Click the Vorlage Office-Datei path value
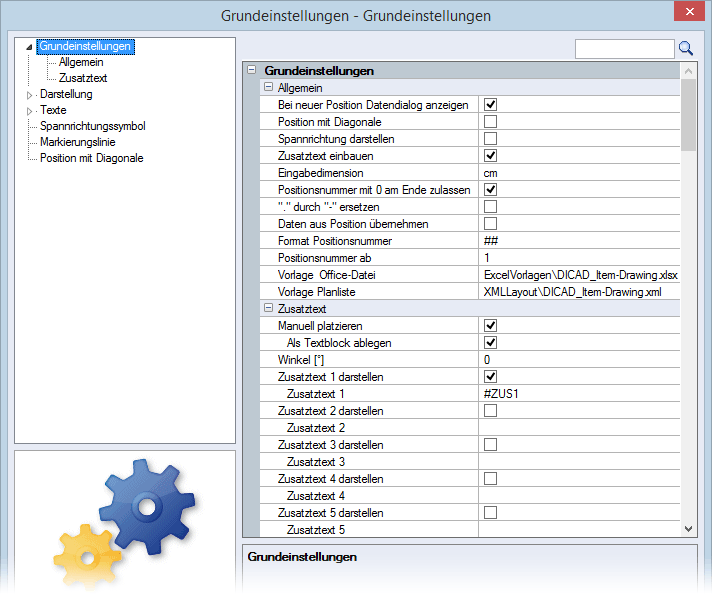Screen dimensions: 712x594 tap(579, 275)
